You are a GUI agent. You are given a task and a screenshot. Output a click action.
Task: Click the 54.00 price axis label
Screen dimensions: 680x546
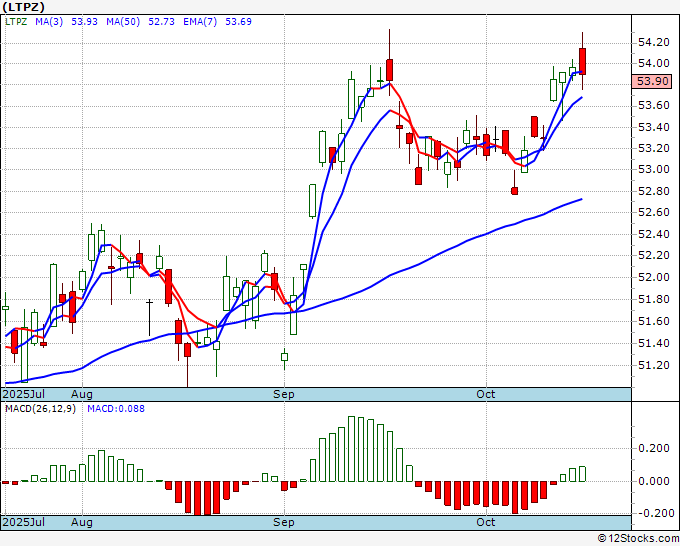(x=654, y=63)
